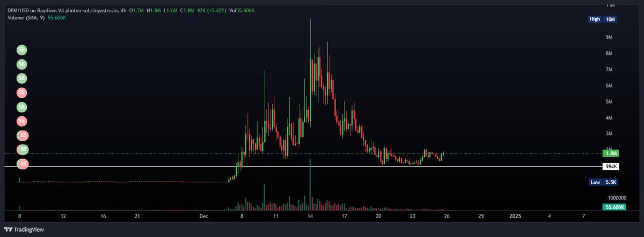
Task: Click the 20 date on the time axis
Action: (378, 216)
